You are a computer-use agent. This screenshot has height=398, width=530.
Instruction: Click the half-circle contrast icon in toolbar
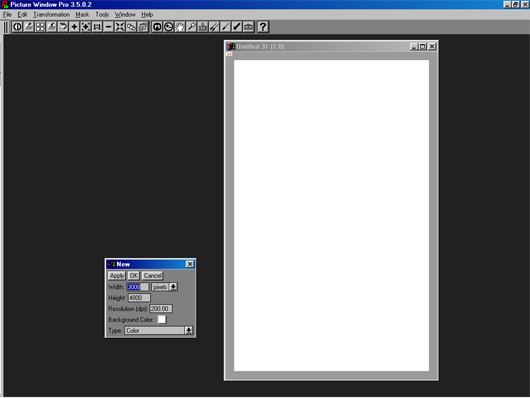(17, 27)
